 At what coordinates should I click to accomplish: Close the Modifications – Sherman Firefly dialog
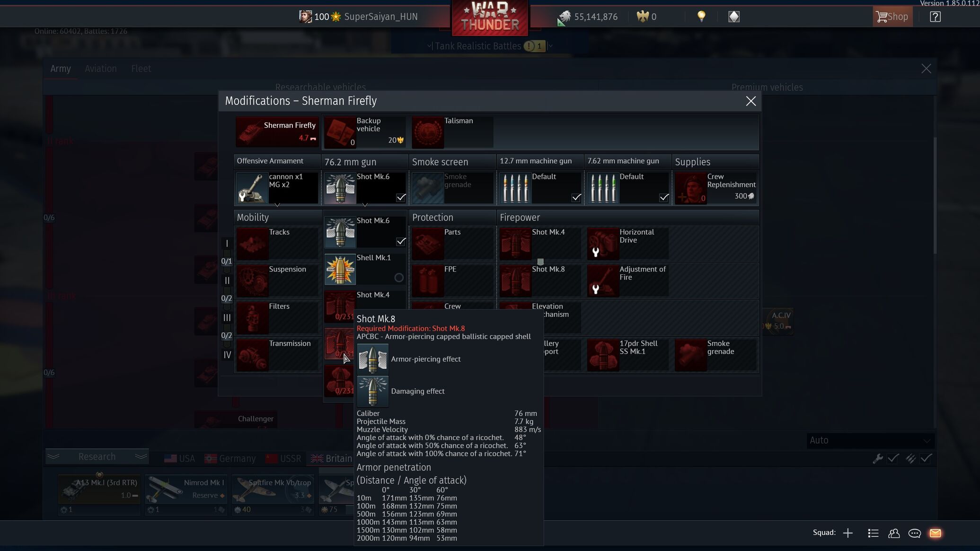pos(750,101)
